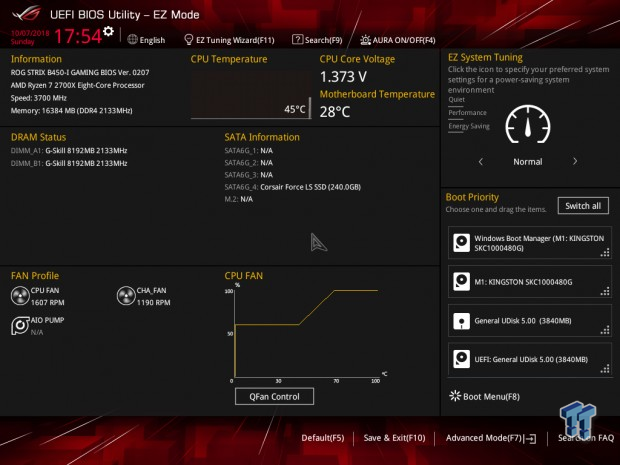
Task: Grab the drag handle on UEFI: General UDisk
Action: point(605,369)
